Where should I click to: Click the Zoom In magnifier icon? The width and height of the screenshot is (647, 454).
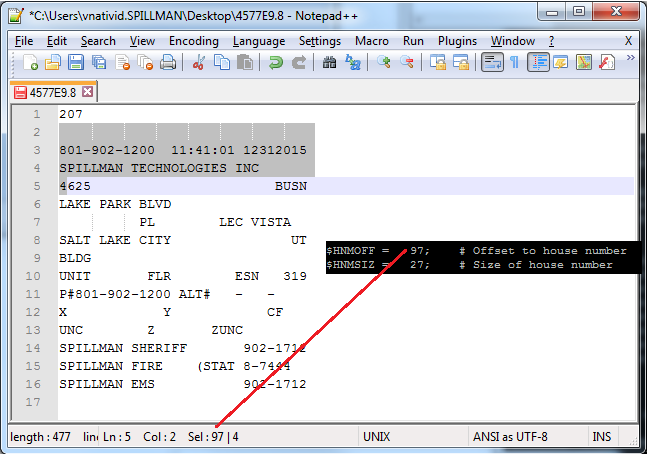pos(384,63)
